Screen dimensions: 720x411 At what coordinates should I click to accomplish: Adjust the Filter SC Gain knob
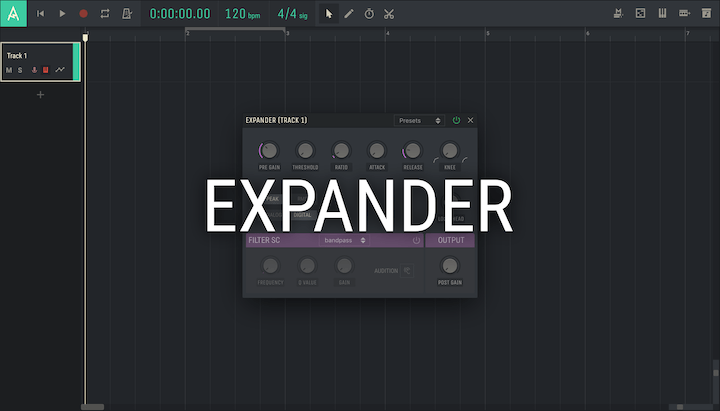coord(344,266)
